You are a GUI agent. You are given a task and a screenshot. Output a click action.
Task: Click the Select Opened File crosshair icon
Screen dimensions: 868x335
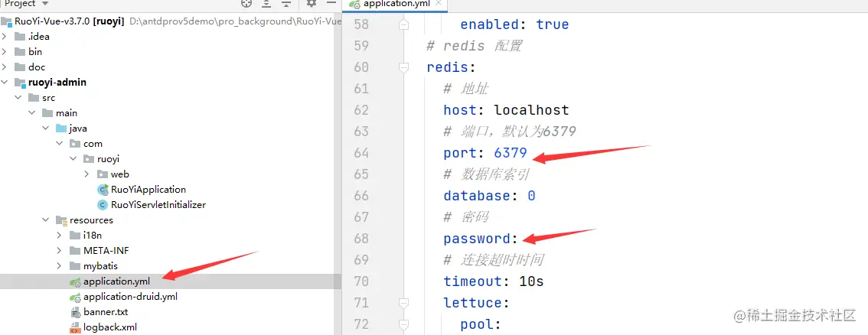[x=246, y=3]
